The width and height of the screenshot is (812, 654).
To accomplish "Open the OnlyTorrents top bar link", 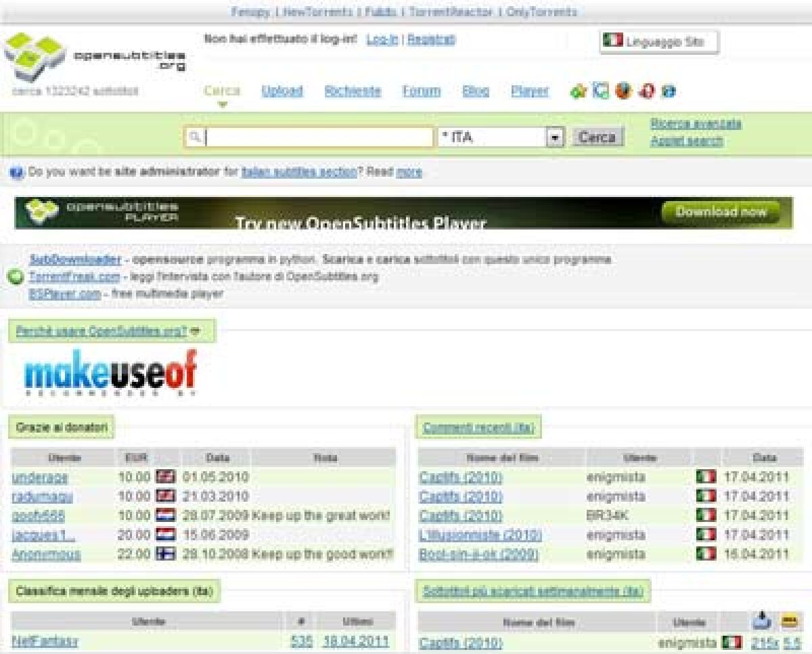I will tap(542, 12).
